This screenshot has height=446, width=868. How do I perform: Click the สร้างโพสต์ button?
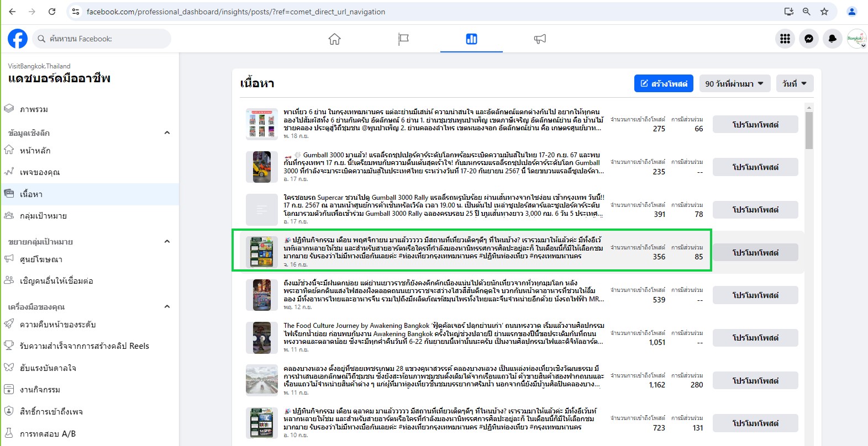click(664, 84)
